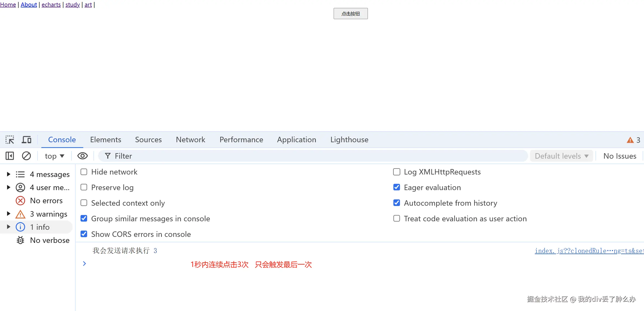Click the 点击按钮 button on page
The image size is (644, 311).
(351, 14)
